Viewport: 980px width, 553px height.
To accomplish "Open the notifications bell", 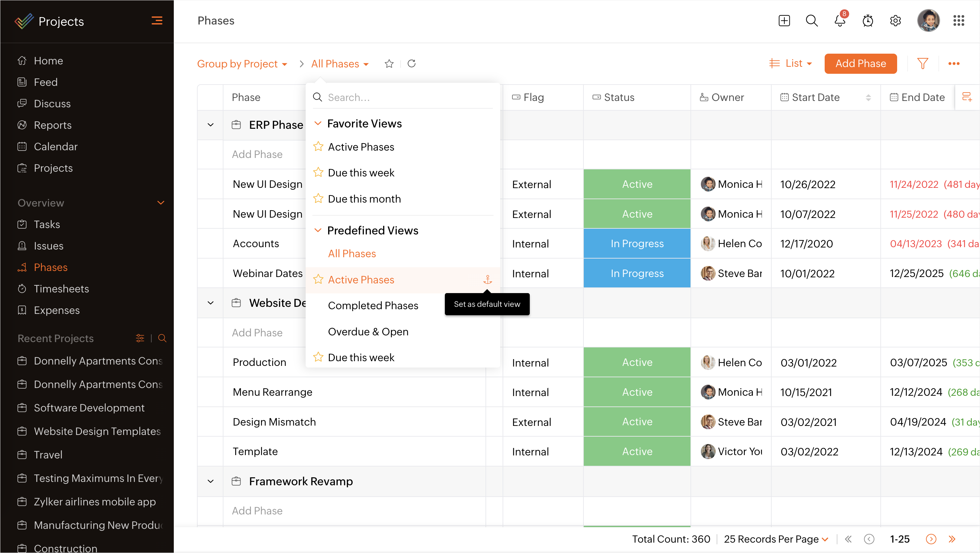I will [x=840, y=20].
